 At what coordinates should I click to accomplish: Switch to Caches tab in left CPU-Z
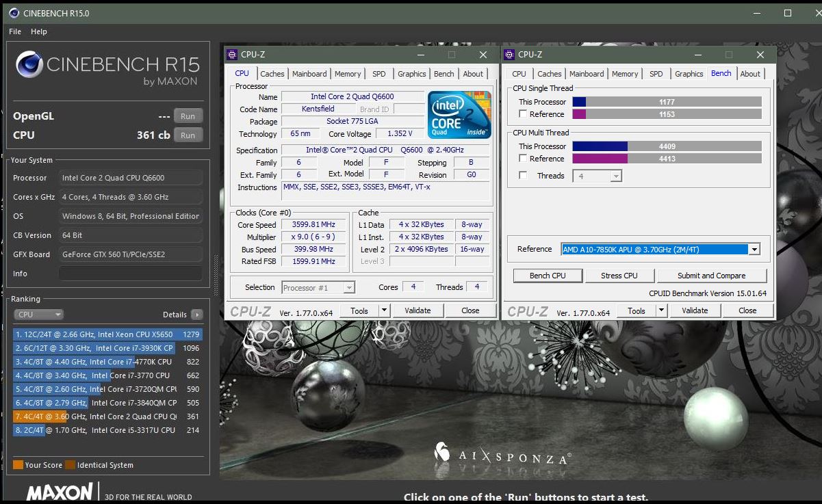[x=272, y=74]
